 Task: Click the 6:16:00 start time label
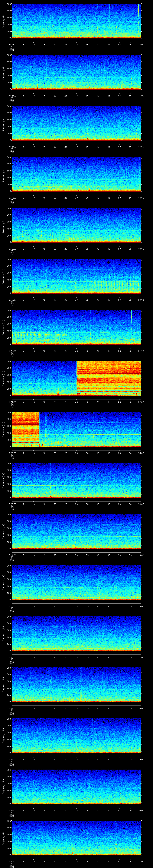12,147
